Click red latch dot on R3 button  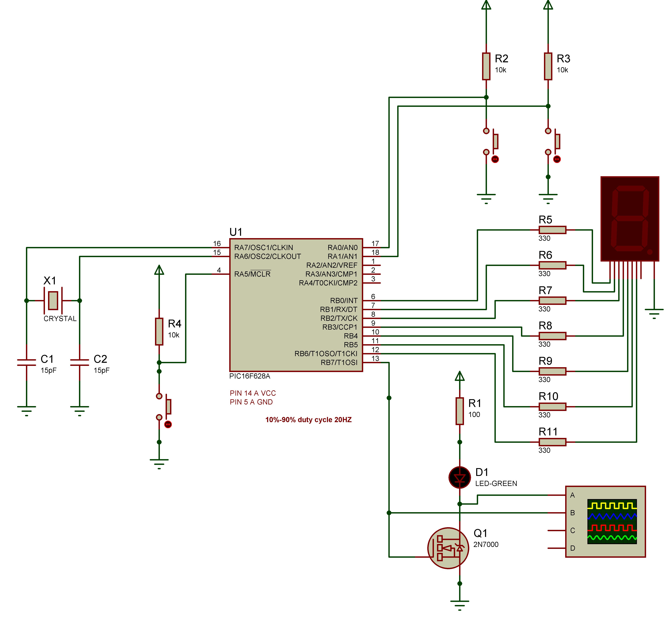point(557,159)
